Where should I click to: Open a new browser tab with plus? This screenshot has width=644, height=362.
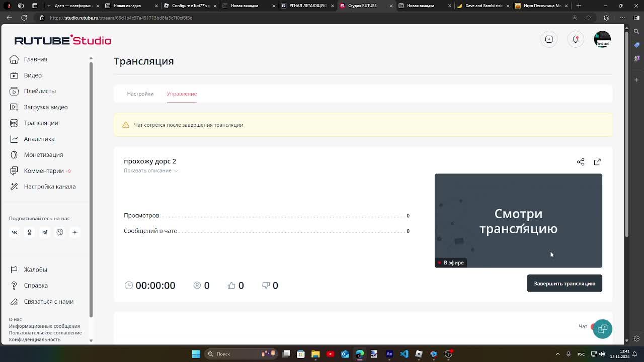579,6
